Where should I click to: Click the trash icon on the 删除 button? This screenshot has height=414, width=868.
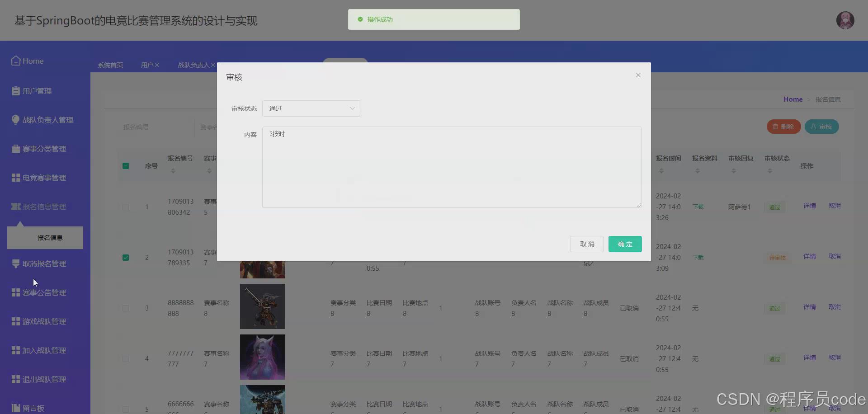coord(775,127)
